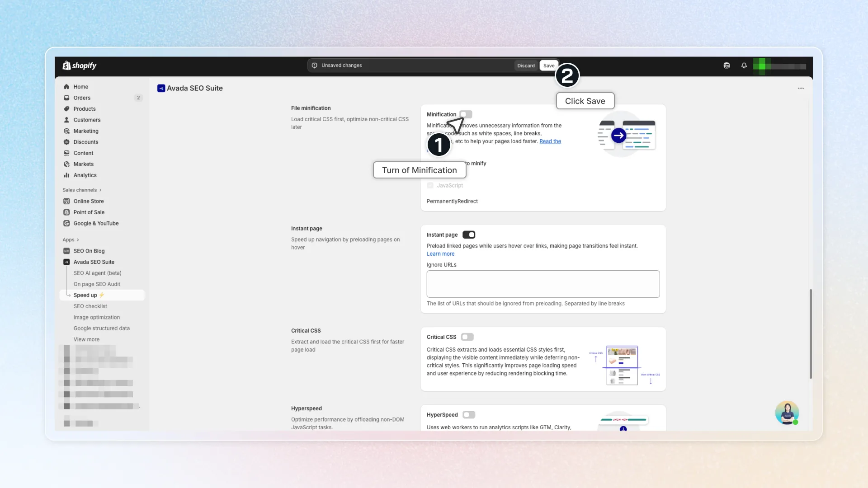Click Learn more under Instant page

440,254
